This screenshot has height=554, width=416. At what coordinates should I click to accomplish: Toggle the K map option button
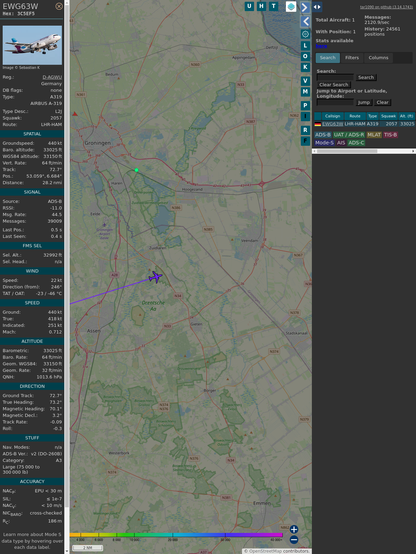click(x=305, y=67)
